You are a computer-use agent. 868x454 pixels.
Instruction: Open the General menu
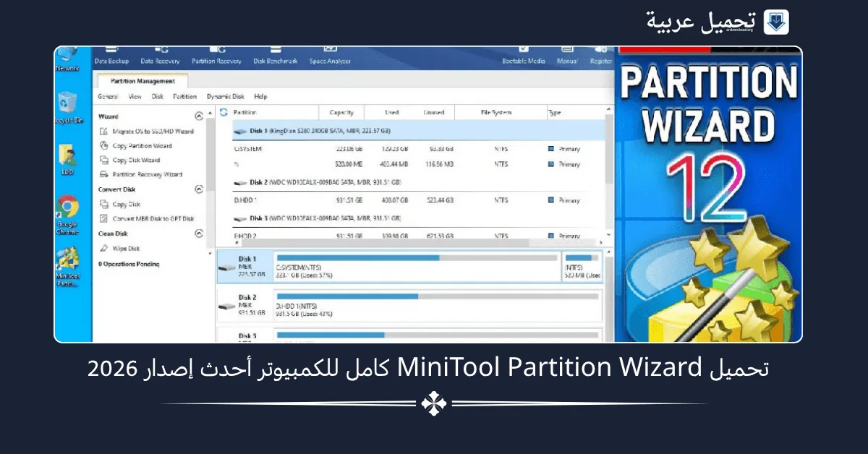(x=108, y=96)
